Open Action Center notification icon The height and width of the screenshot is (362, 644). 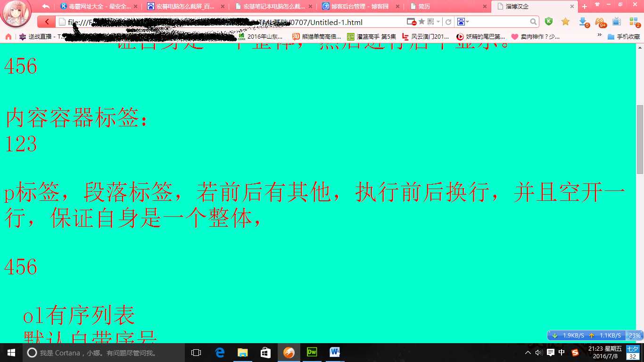point(550,353)
